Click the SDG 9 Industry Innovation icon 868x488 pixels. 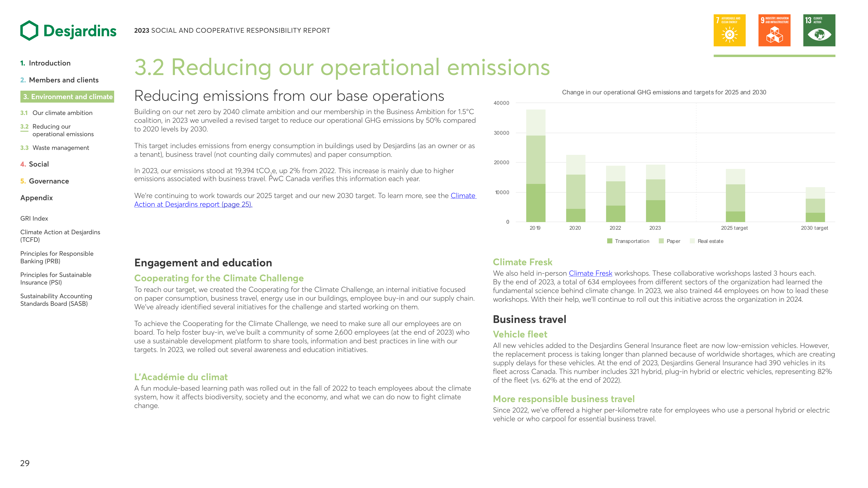click(x=774, y=30)
